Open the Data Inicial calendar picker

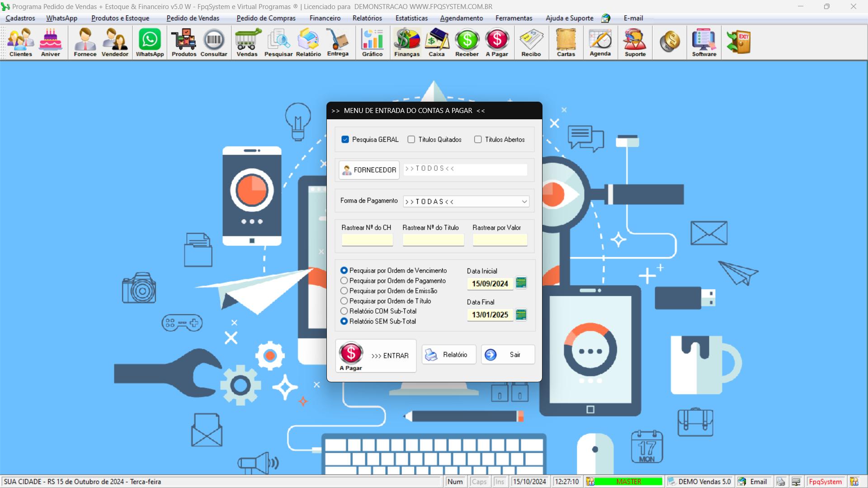click(521, 283)
